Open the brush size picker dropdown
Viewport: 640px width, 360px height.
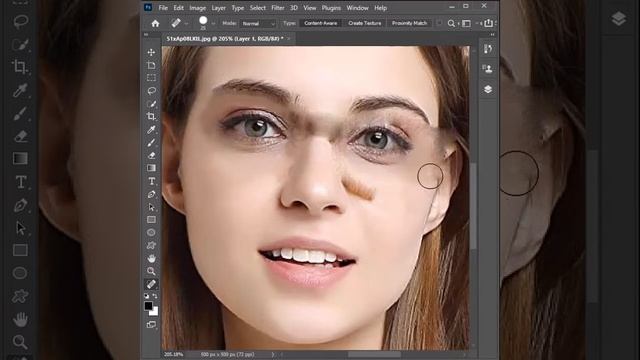tap(213, 24)
